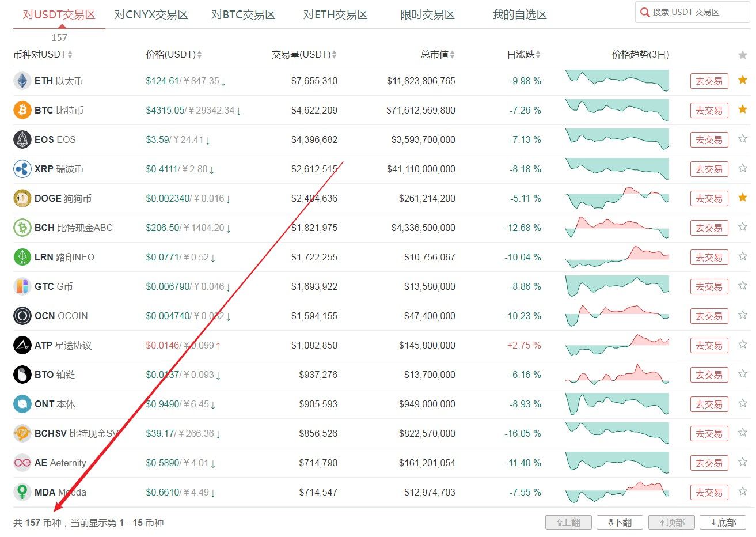This screenshot has width=756, height=537.
Task: Star LRN as favorite
Action: point(743,256)
